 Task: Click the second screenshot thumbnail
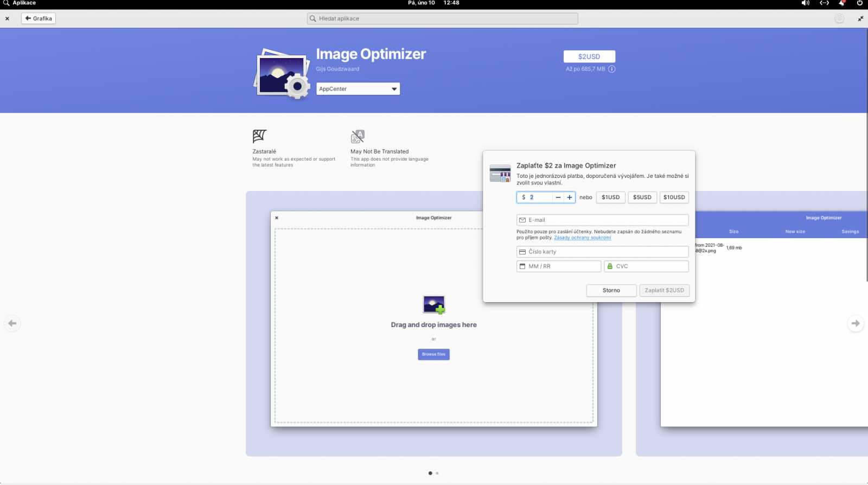coord(752,323)
